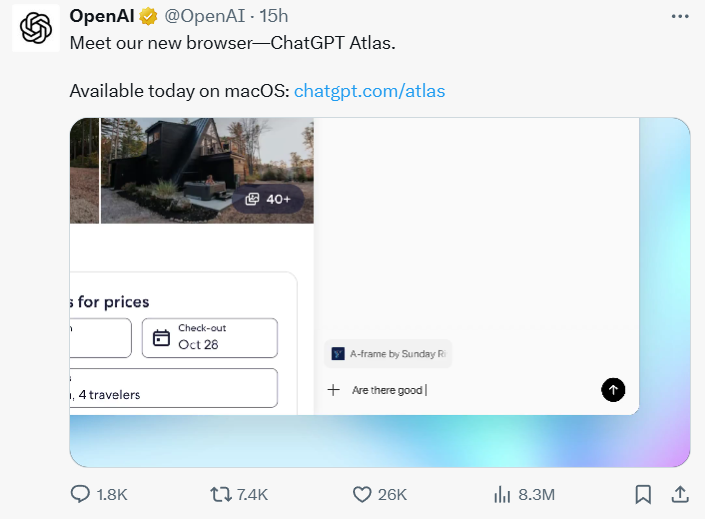Click the 40+ photos gallery badge
The image size is (705, 519).
pyautogui.click(x=268, y=199)
